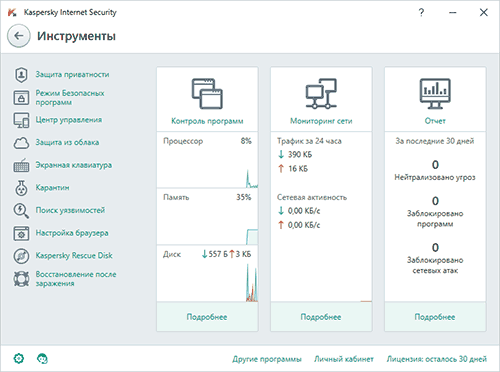Open help via the question mark icon

(x=421, y=13)
